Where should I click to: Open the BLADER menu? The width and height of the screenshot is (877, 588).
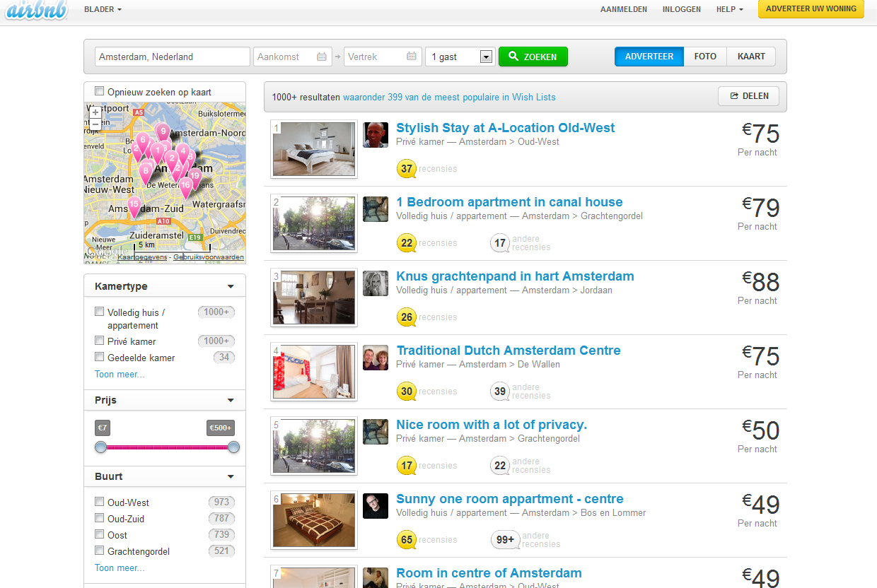[101, 9]
